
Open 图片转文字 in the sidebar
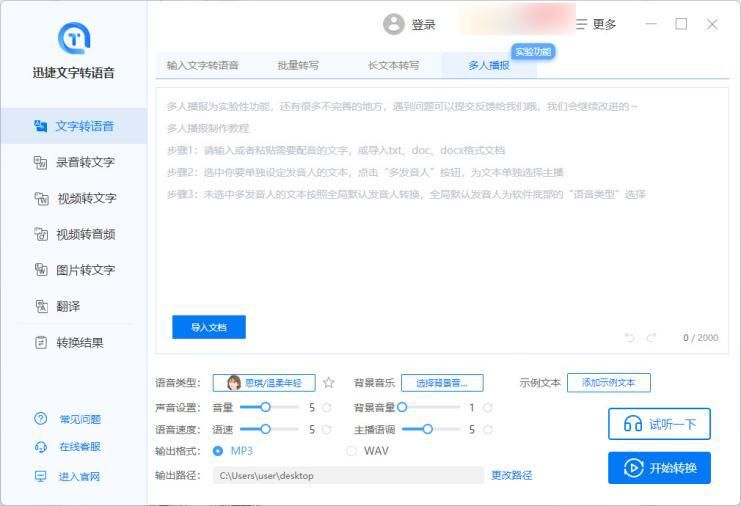pos(74,270)
